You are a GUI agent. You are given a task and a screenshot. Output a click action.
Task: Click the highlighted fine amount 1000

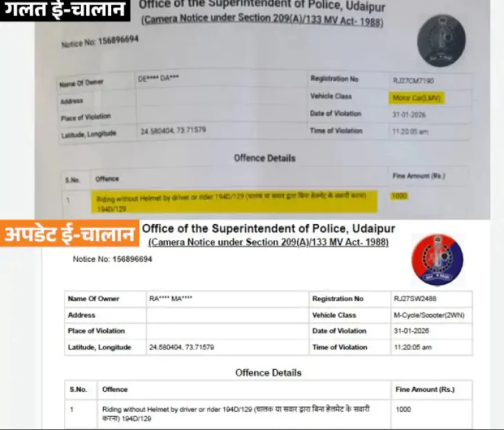[x=399, y=196]
